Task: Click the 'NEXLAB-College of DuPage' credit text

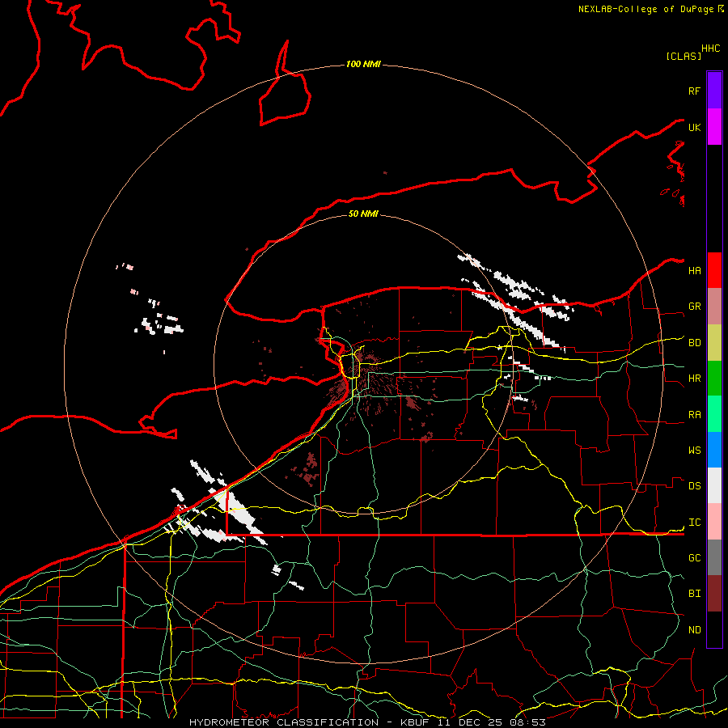Action: (x=645, y=9)
